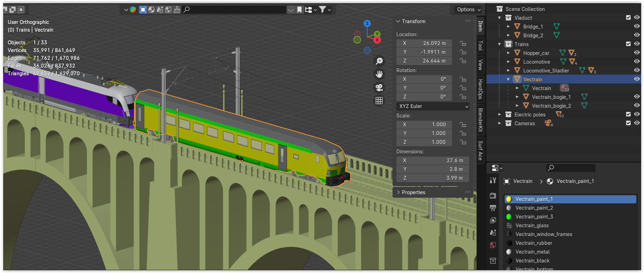
Task: Switch perspective/orthographic with grid gizmo
Action: [379, 101]
